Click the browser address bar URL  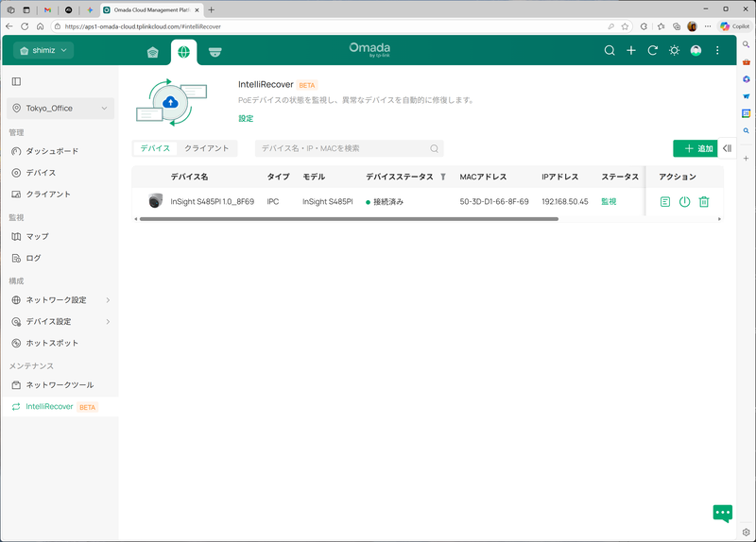(143, 26)
